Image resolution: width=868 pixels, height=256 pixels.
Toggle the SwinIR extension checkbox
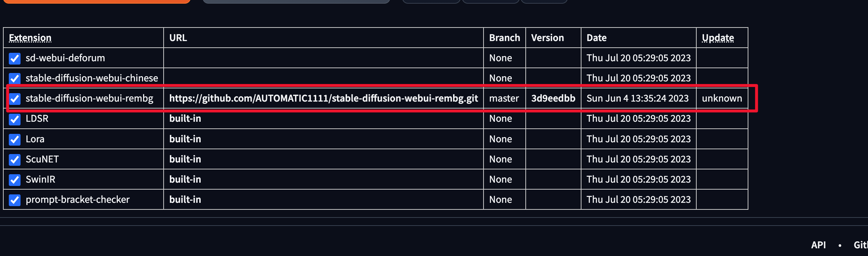[x=15, y=180]
